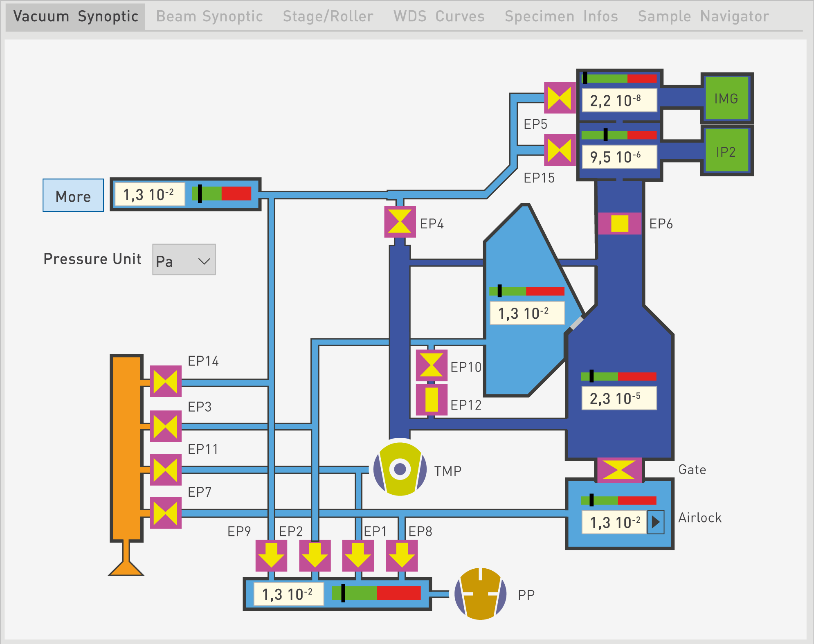Click the EP6 valve symbol
This screenshot has height=644, width=814.
pos(619,223)
